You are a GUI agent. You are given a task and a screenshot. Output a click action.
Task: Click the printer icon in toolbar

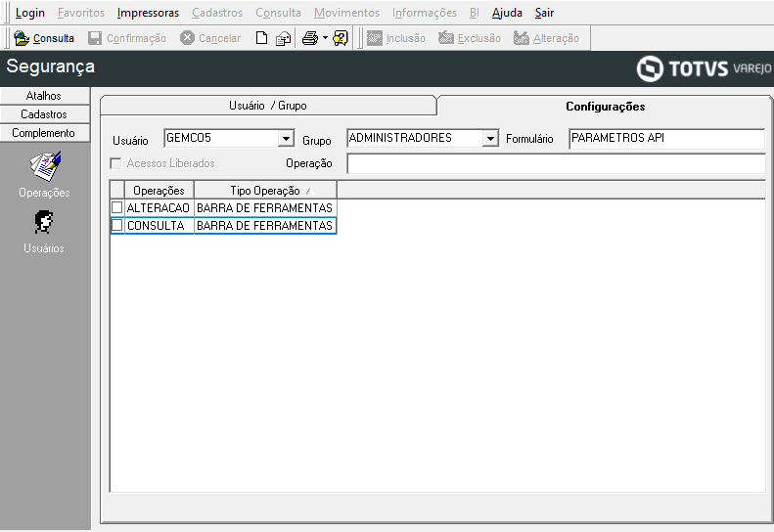tap(310, 38)
